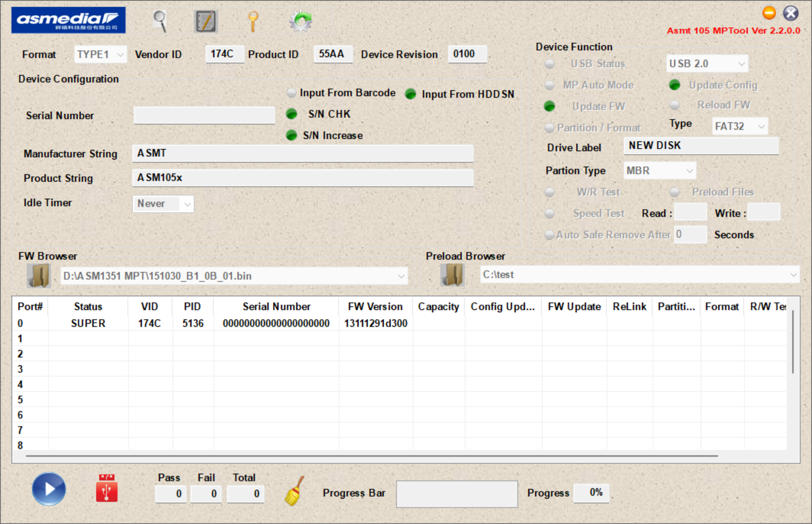Click the golden key unlock icon
Screen dimensions: 812x524
pos(253,21)
